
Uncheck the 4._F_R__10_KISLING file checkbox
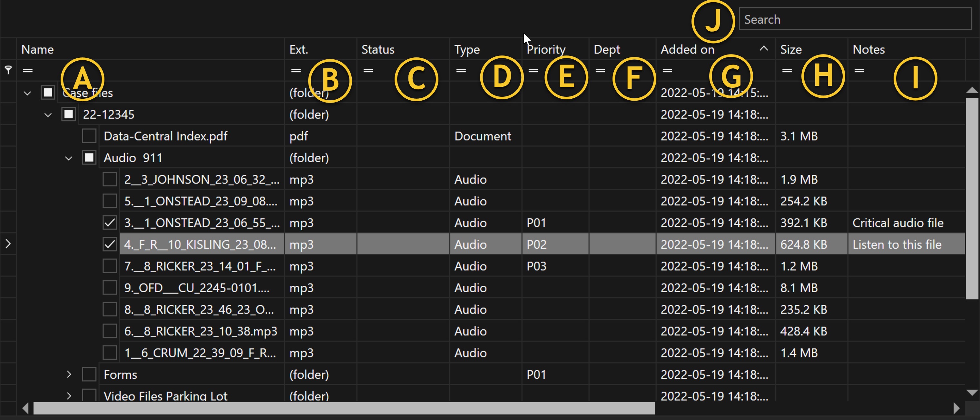pos(110,245)
